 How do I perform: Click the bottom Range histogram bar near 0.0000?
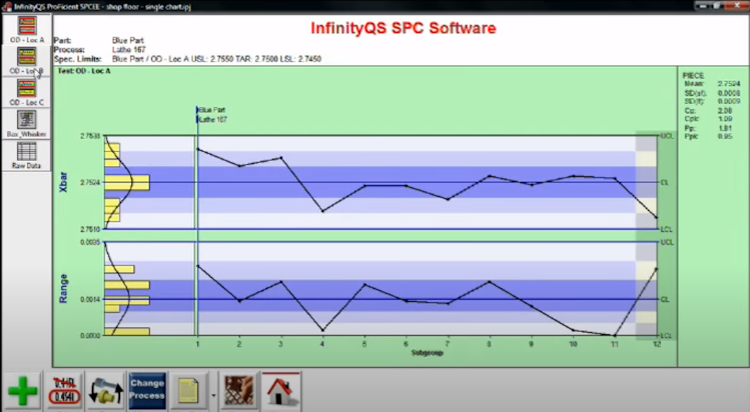pos(127,331)
